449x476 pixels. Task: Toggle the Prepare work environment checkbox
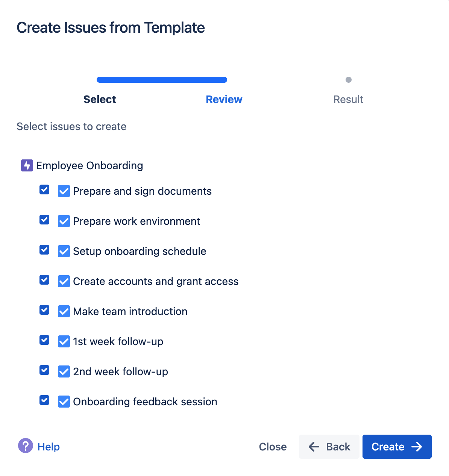pyautogui.click(x=44, y=220)
